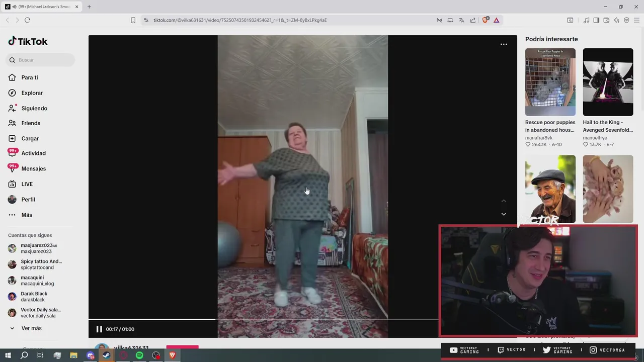Open Brave Rewards triangle icon
644x362 pixels.
496,20
